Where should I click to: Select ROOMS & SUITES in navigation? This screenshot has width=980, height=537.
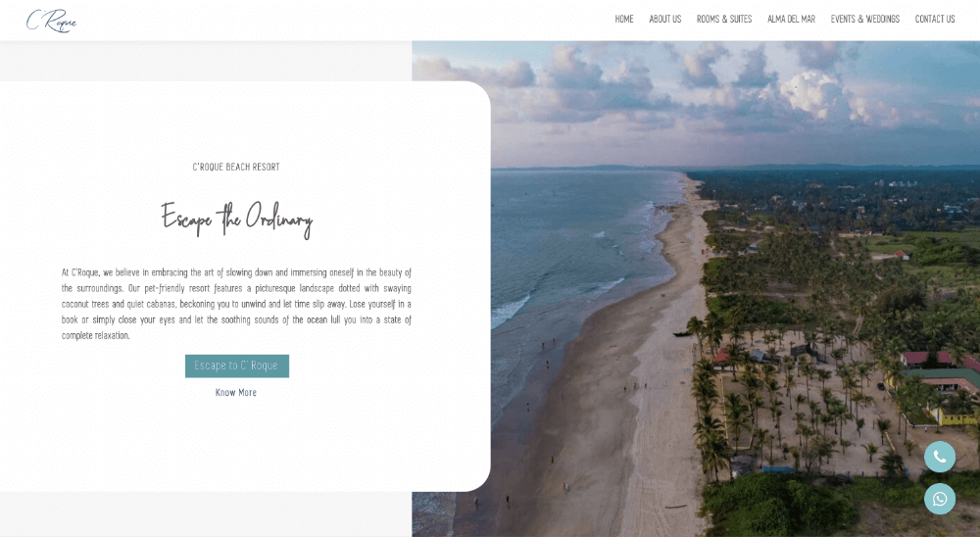[724, 19]
